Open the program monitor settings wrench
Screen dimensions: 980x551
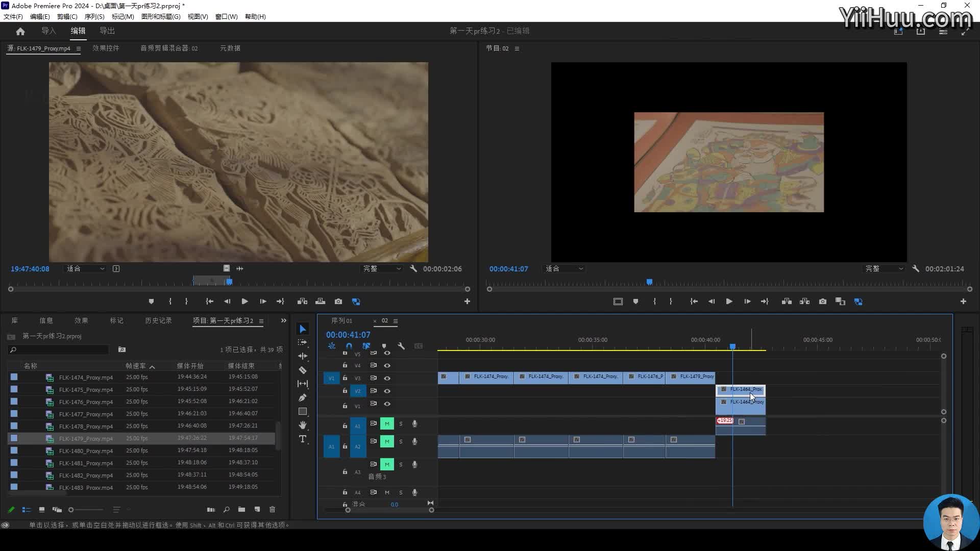click(x=916, y=268)
